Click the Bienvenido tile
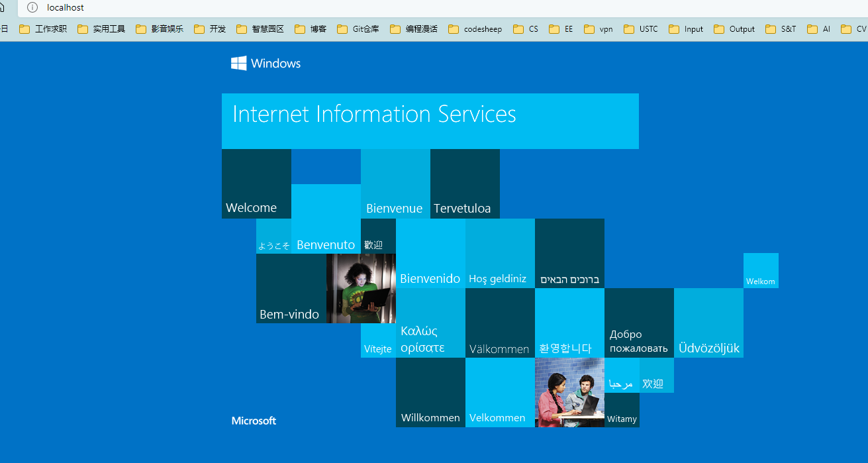This screenshot has width=868, height=463. [x=430, y=253]
